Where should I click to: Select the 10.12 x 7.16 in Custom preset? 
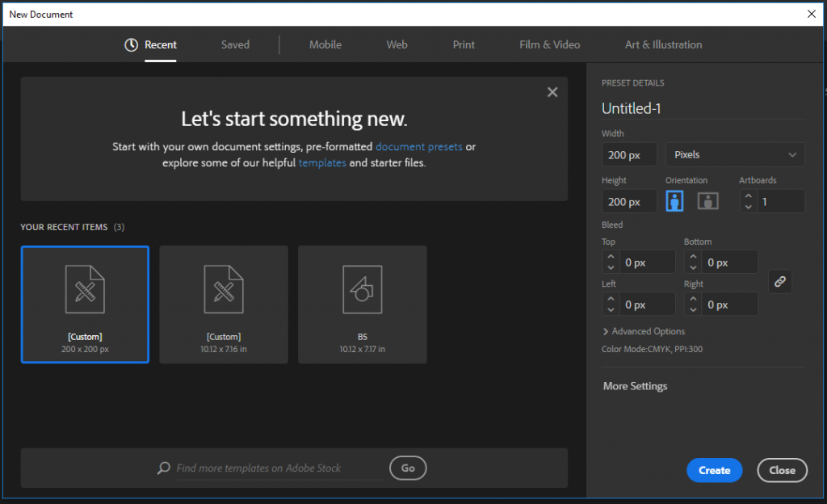[224, 304]
